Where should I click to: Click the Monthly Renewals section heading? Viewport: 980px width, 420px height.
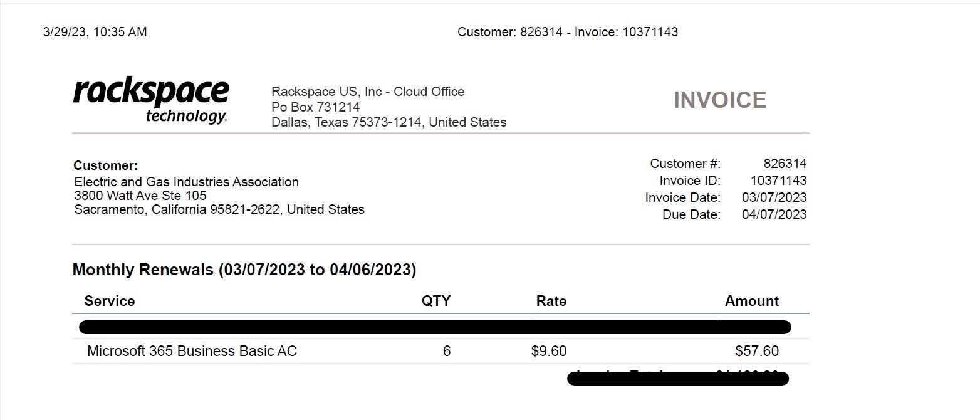pyautogui.click(x=244, y=270)
